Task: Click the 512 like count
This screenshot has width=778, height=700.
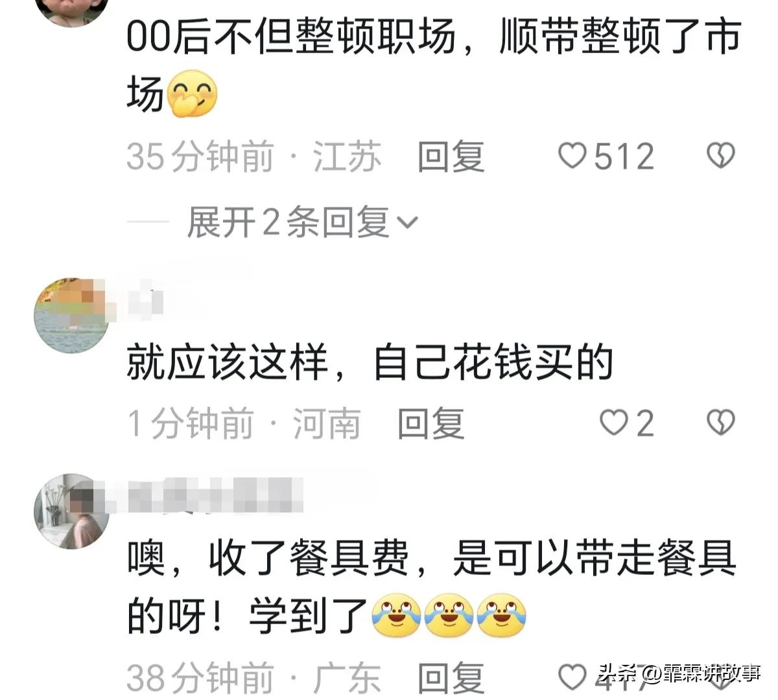Action: coord(624,157)
